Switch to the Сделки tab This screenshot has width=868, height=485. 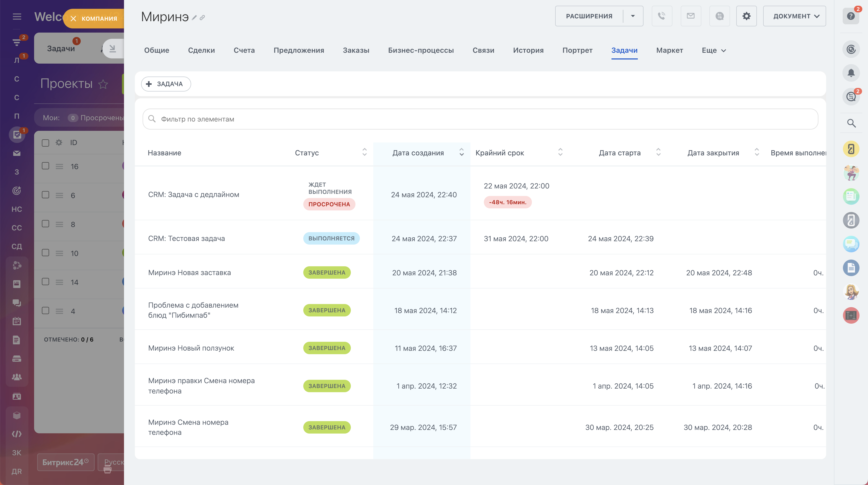pos(201,50)
